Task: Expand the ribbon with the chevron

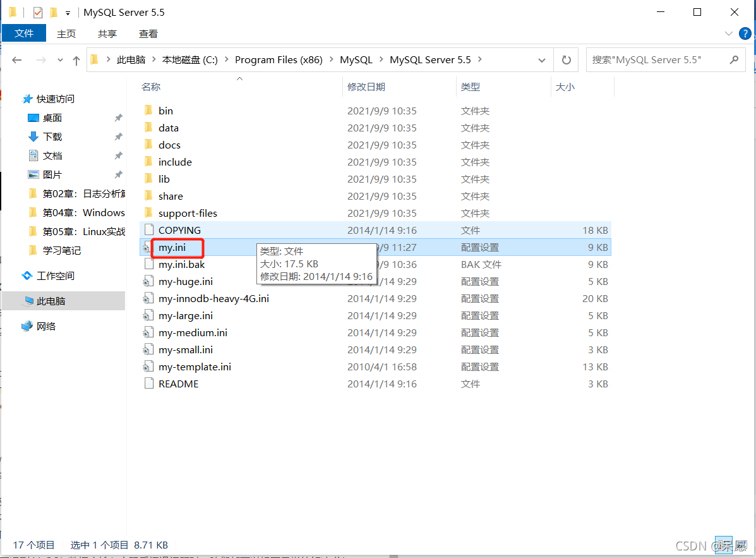Action: pyautogui.click(x=728, y=33)
